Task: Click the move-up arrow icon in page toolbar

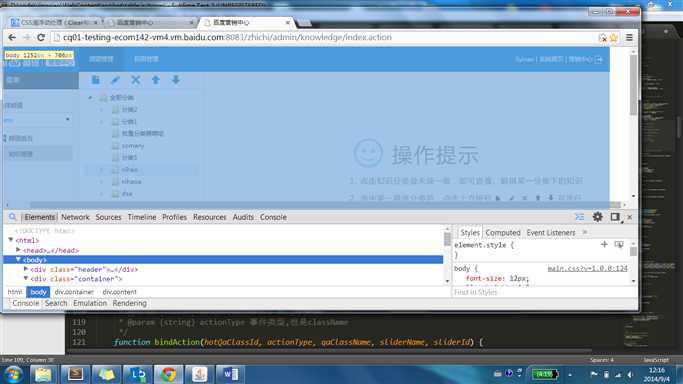Action: point(156,80)
